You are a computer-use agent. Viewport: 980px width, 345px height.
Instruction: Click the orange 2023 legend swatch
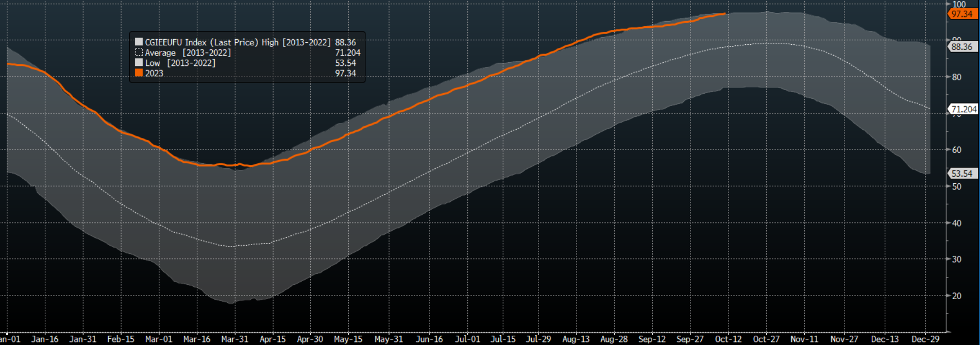click(139, 73)
